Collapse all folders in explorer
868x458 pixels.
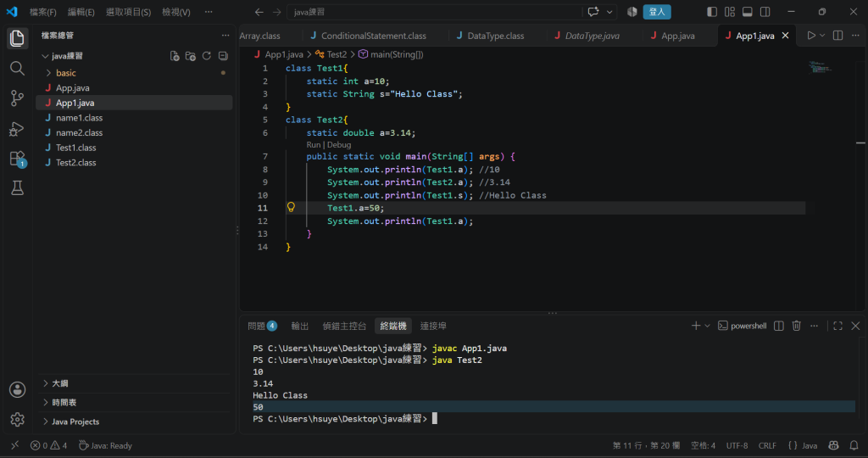tap(223, 56)
